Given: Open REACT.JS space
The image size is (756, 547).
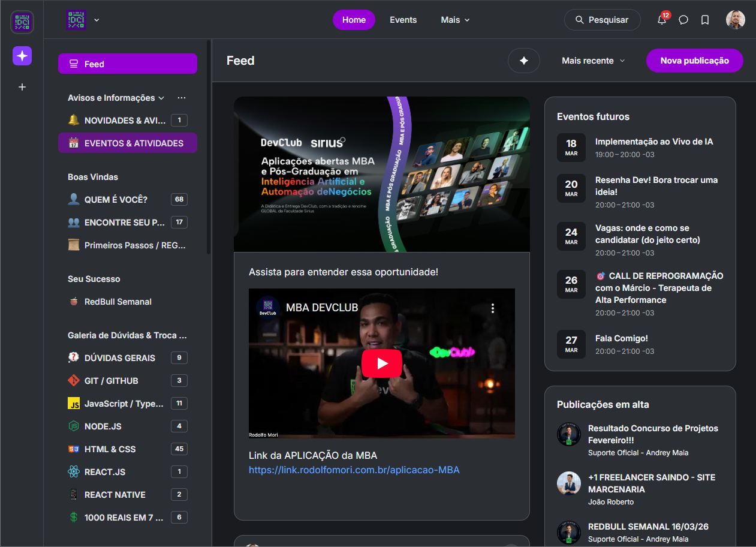Looking at the screenshot, I should [x=128, y=472].
